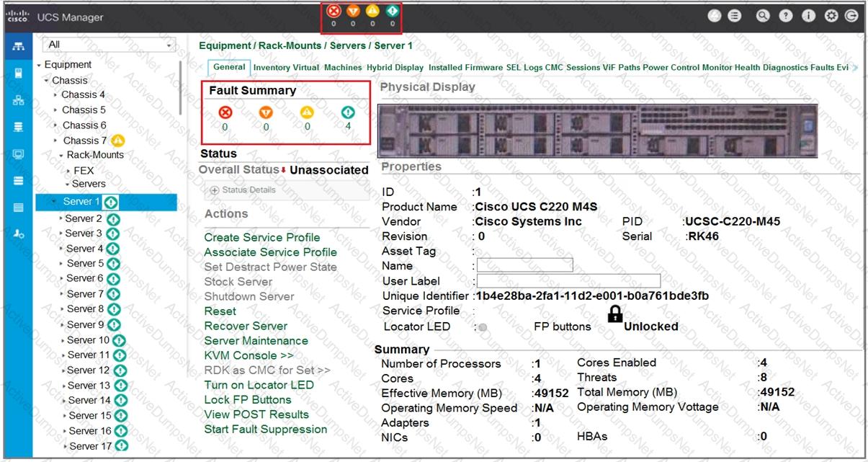Click info fault icon in Fault Summary

point(348,112)
